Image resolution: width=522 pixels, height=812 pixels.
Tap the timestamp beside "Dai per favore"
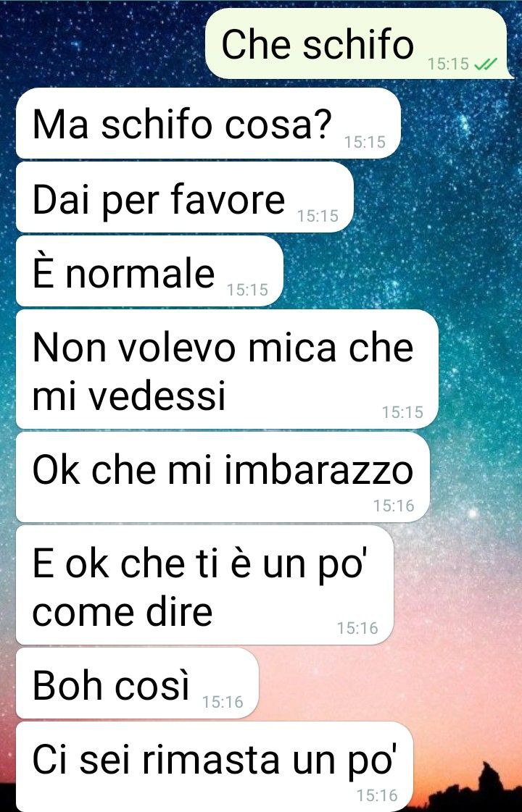[318, 215]
